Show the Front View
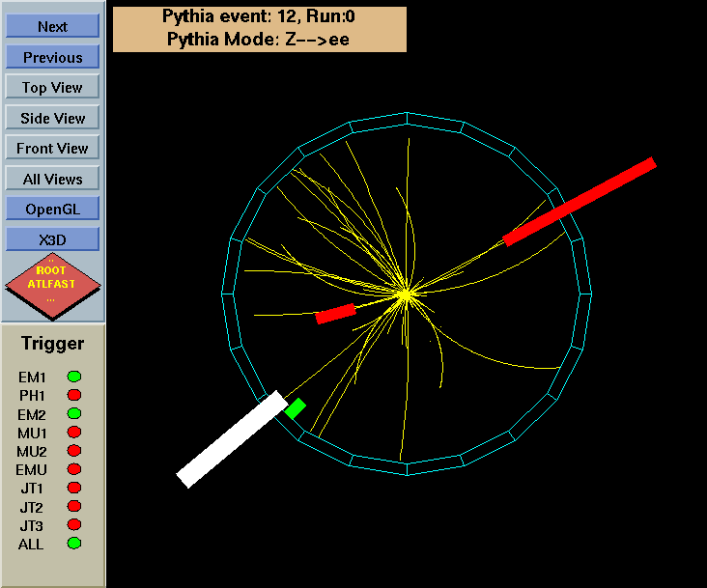The height and width of the screenshot is (588, 707). coord(52,148)
